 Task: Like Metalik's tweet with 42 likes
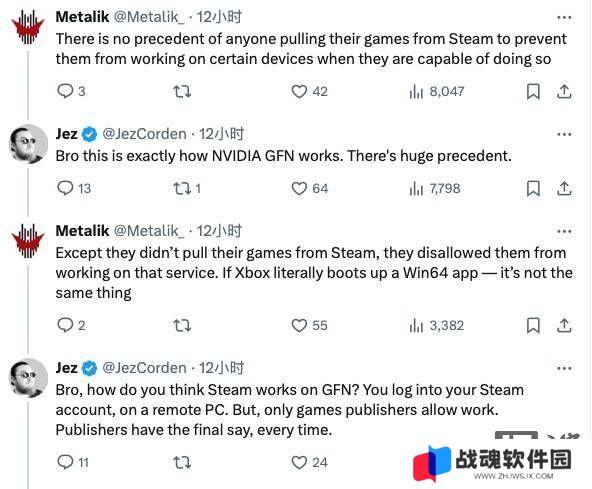tap(309, 91)
